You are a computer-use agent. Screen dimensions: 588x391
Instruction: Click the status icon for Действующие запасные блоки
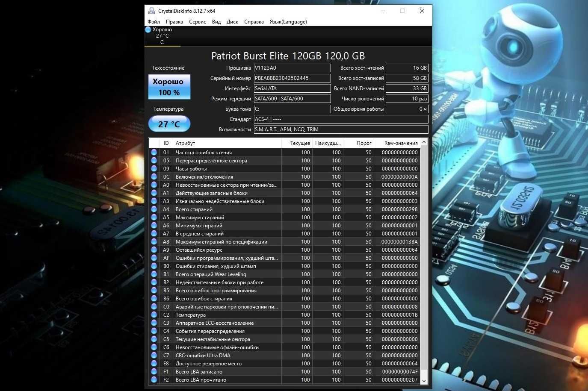coord(154,193)
